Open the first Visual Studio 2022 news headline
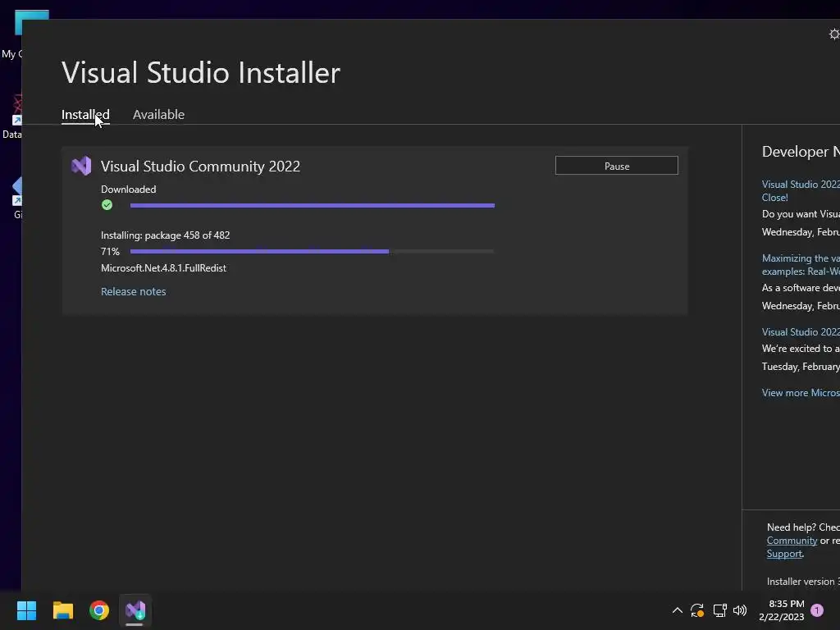The height and width of the screenshot is (630, 840). click(801, 190)
